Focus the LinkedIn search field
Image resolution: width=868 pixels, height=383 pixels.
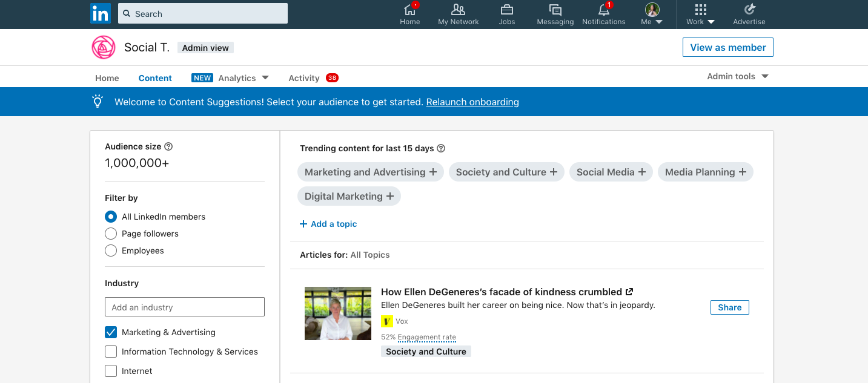click(x=203, y=13)
